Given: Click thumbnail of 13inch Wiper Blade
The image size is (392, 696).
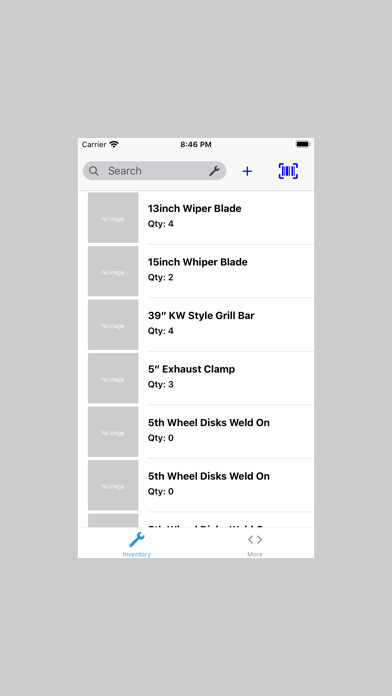Looking at the screenshot, I should (113, 218).
